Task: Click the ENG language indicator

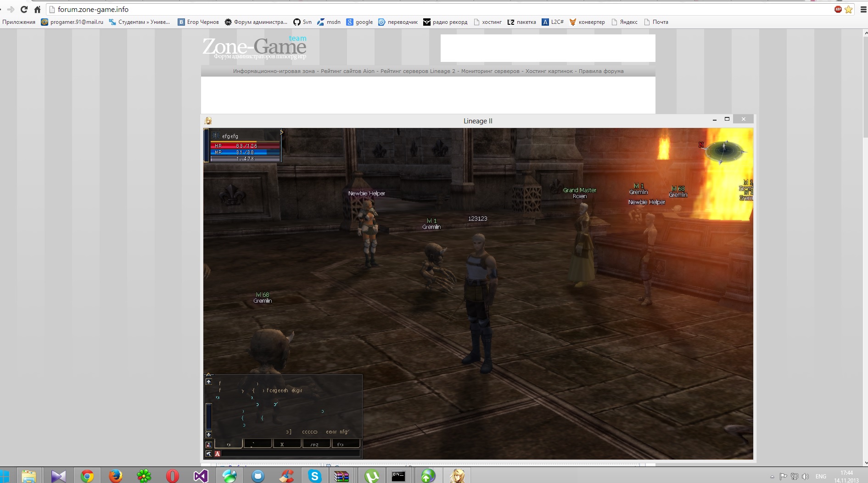Action: (821, 477)
